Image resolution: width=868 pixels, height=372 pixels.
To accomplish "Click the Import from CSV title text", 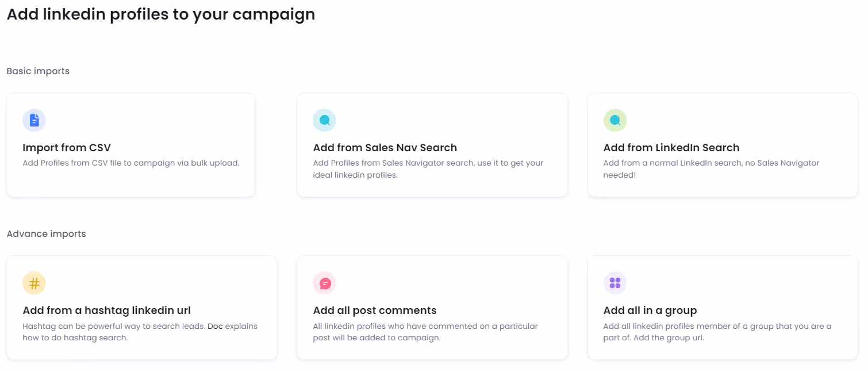I will point(66,147).
